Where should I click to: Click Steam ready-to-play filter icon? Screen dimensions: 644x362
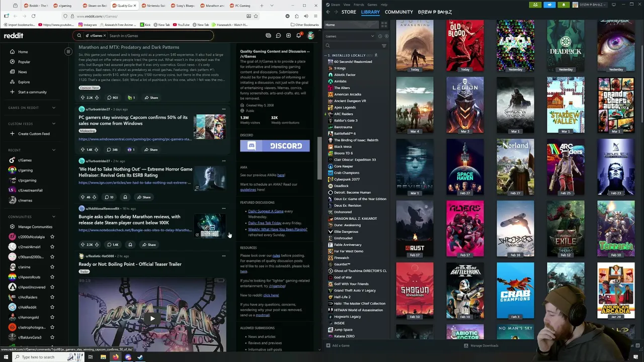pos(385,36)
